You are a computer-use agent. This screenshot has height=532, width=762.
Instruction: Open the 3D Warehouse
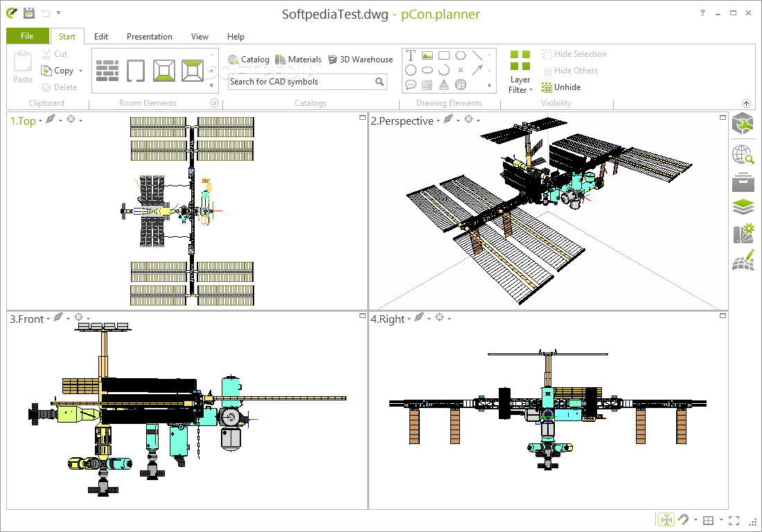360,60
